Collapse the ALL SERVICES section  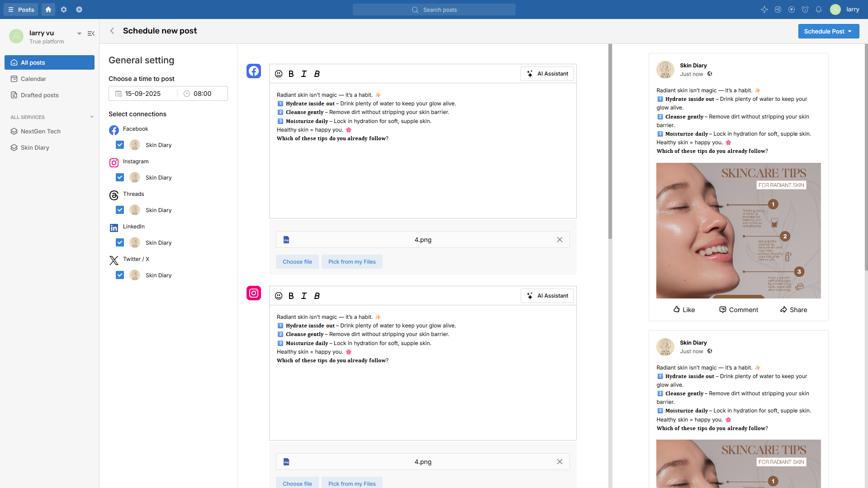92,117
